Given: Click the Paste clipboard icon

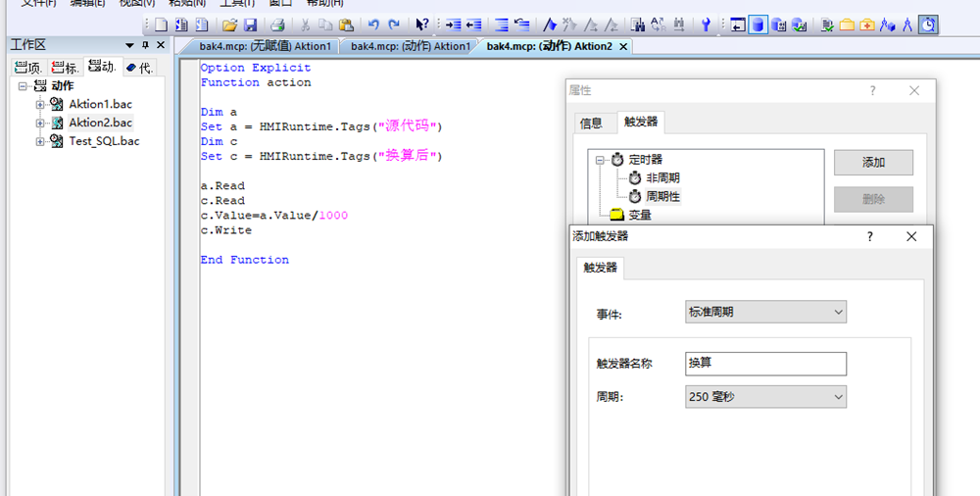Looking at the screenshot, I should (x=346, y=25).
